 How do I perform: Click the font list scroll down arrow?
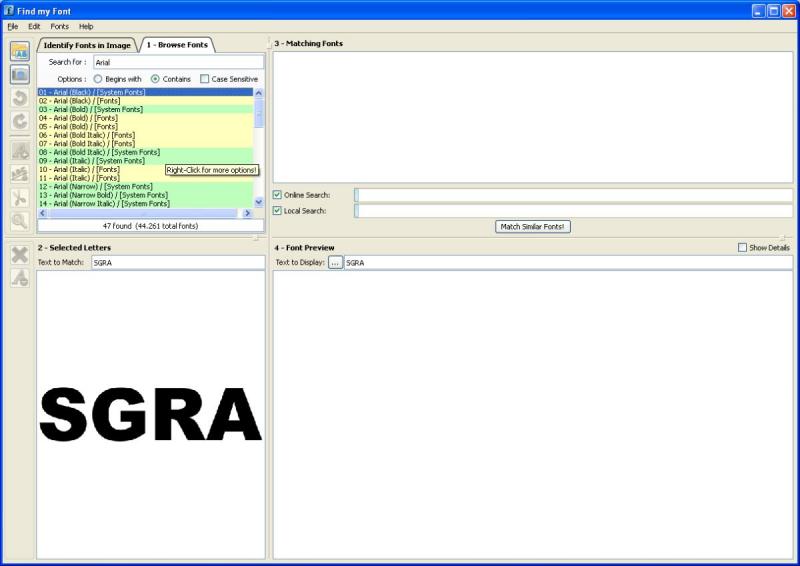pyautogui.click(x=259, y=203)
